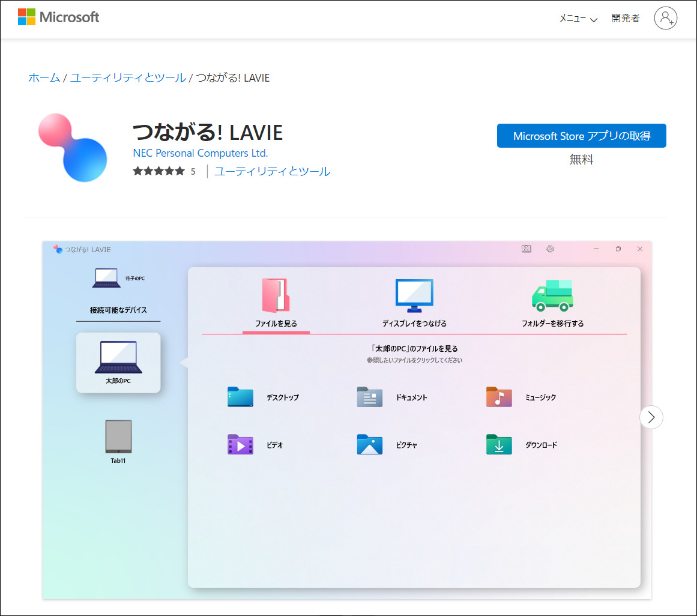Show next screenshot with right arrow
The height and width of the screenshot is (616, 697).
[x=651, y=417]
